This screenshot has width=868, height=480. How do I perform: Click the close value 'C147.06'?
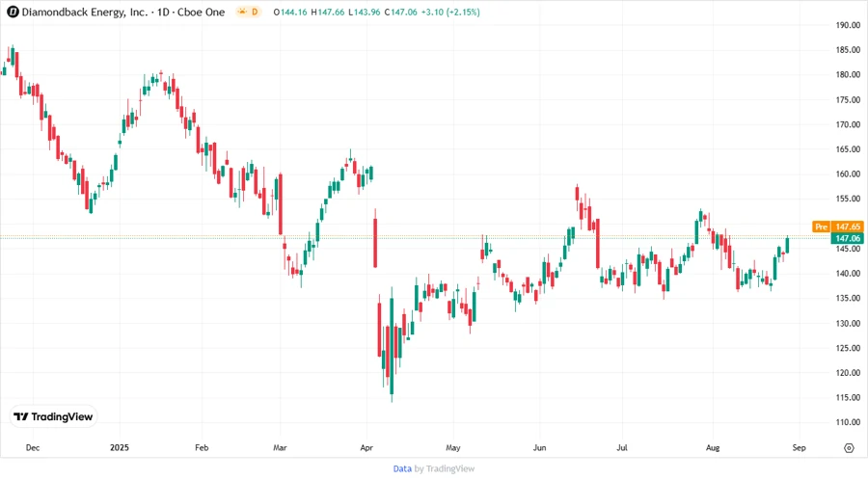[x=401, y=12]
